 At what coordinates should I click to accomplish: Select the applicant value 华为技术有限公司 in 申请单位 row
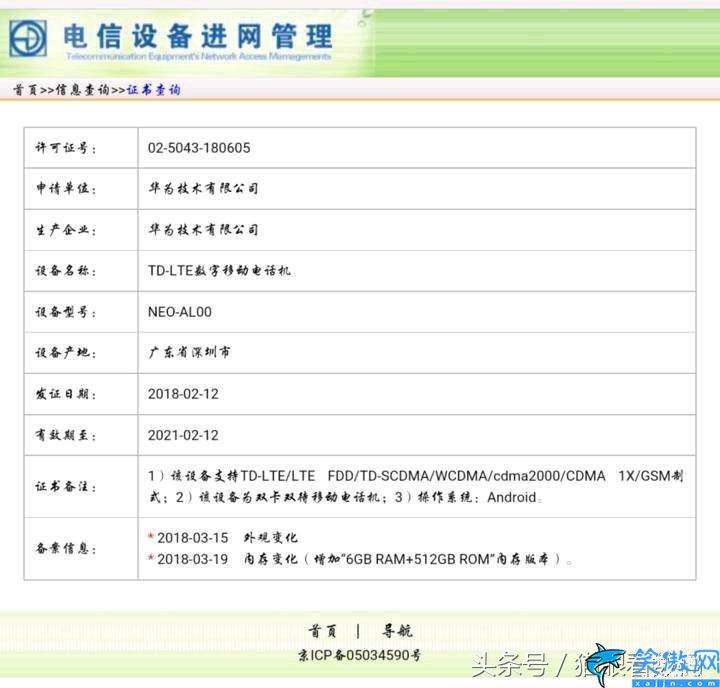tap(203, 188)
